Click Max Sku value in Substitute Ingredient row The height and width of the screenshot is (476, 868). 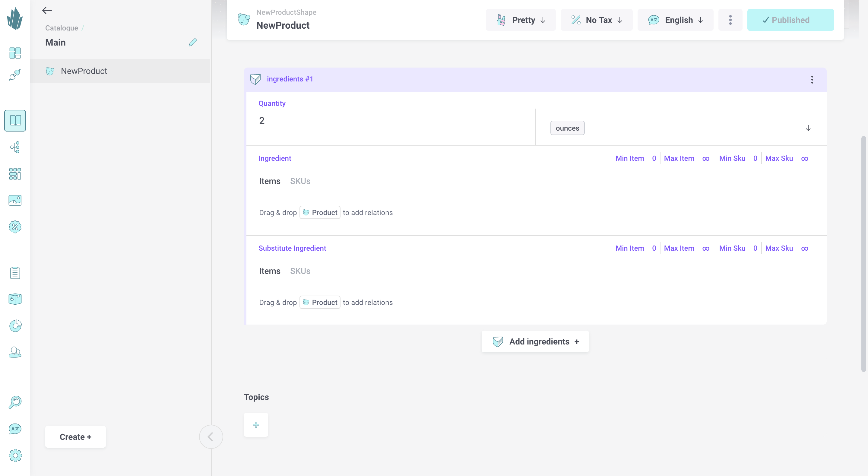(804, 249)
